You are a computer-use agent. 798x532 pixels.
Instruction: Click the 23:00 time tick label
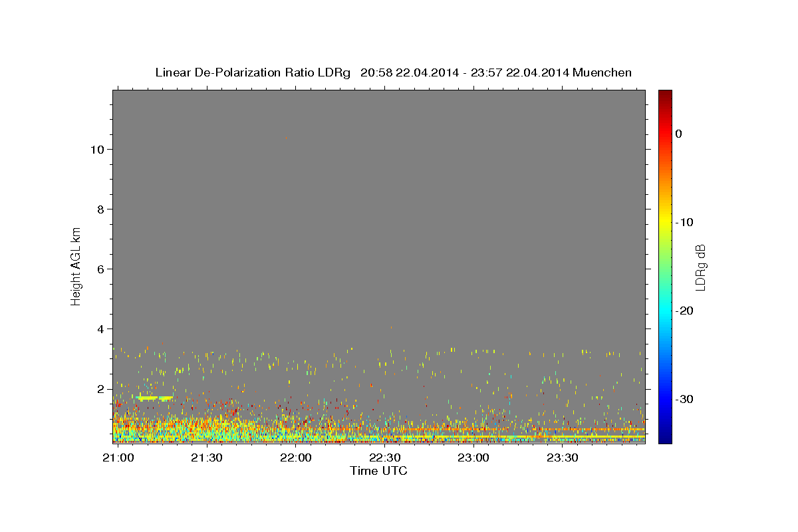473,458
